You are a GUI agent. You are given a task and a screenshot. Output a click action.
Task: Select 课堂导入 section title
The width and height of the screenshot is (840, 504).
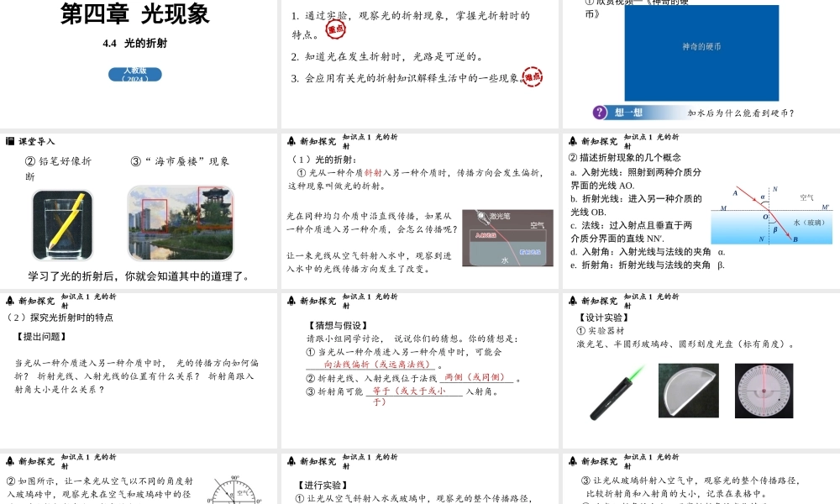37,141
